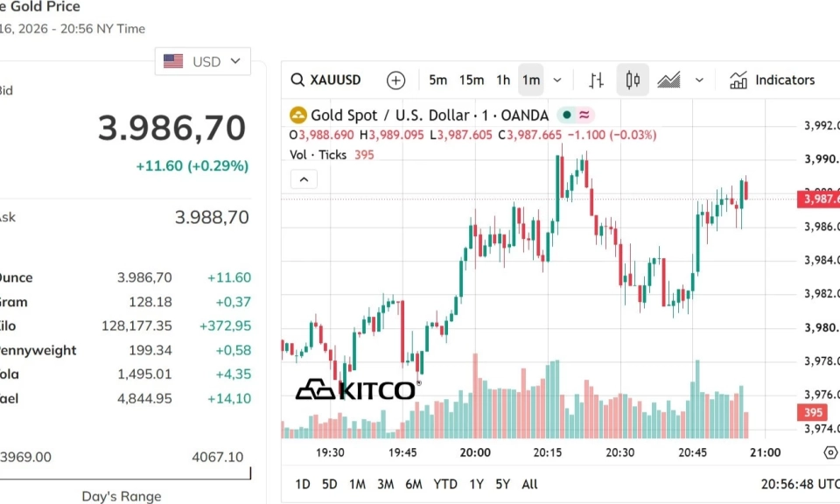Switch to the 15m interval button
The width and height of the screenshot is (840, 504).
472,80
